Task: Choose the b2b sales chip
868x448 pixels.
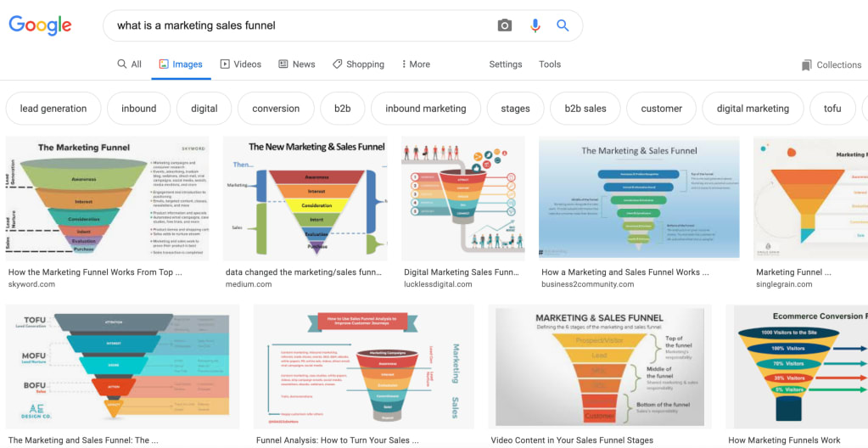Action: pos(585,109)
